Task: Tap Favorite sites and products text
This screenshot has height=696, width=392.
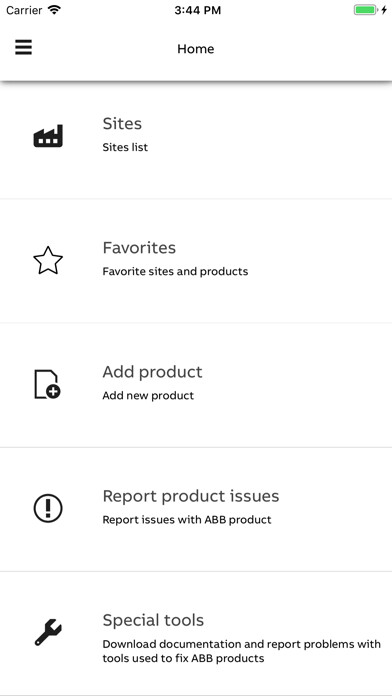Action: [175, 272]
